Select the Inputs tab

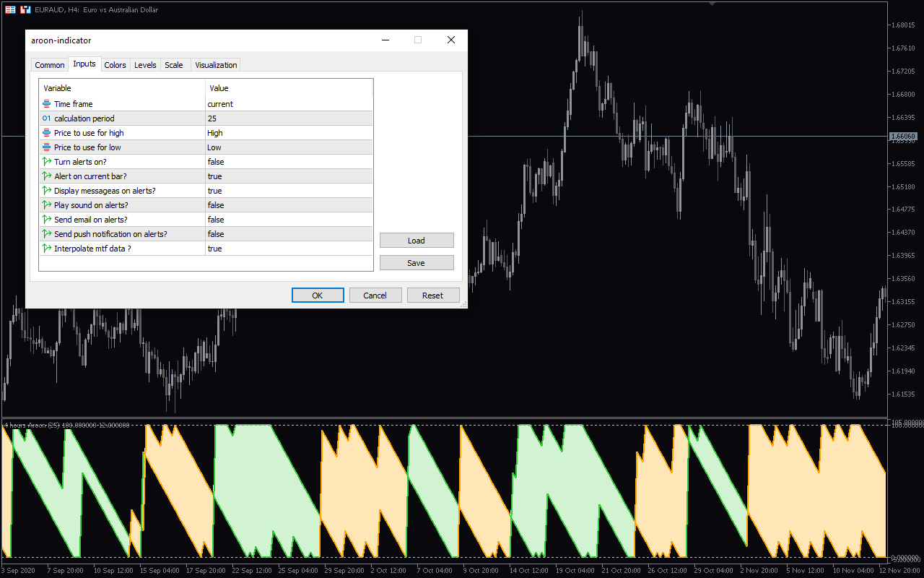tap(84, 64)
